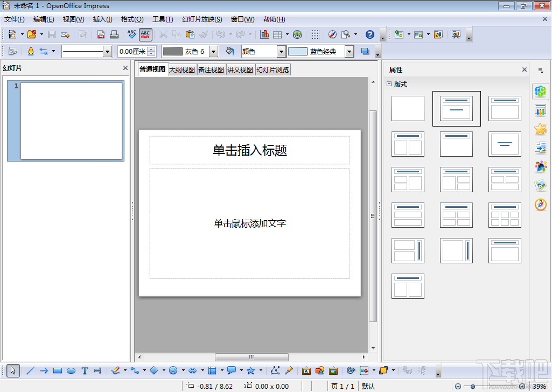Switch to 备注视图 tab

click(211, 69)
